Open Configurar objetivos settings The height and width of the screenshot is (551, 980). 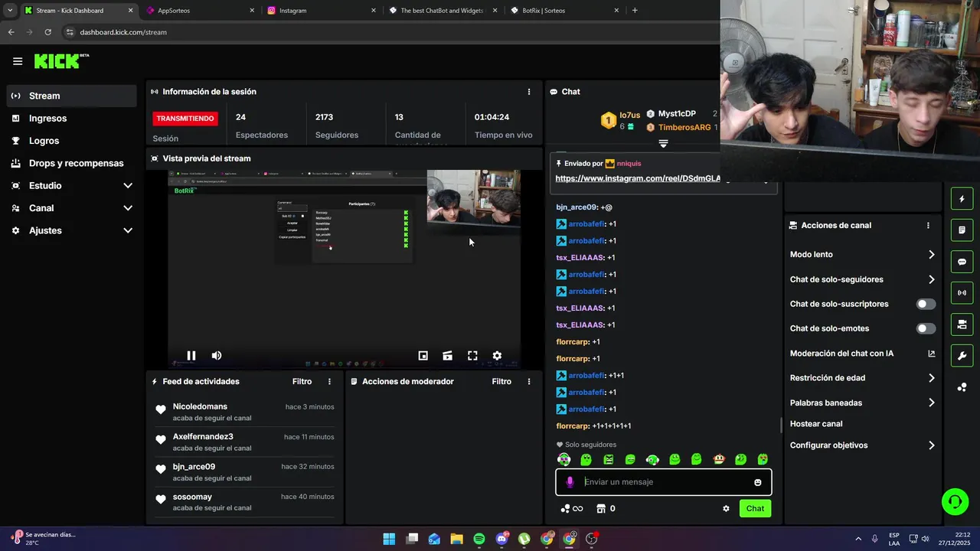coord(862,445)
